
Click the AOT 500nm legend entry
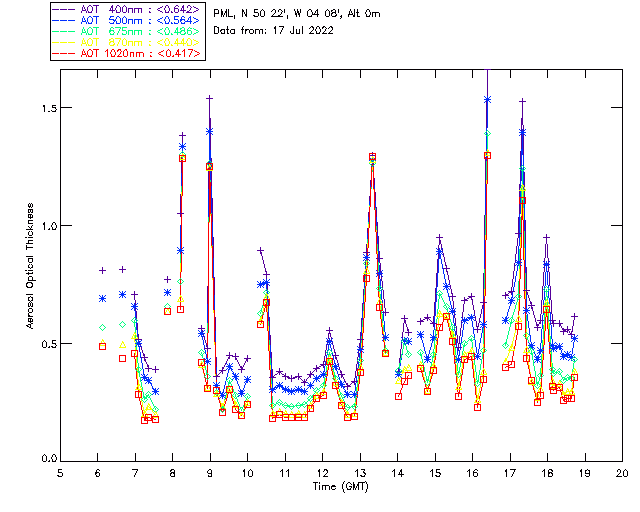click(x=126, y=20)
